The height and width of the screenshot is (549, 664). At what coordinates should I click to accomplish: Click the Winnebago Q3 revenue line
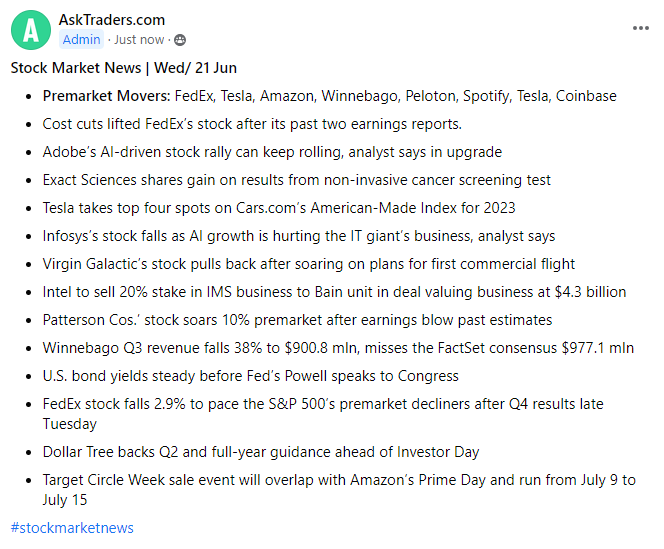click(x=338, y=348)
